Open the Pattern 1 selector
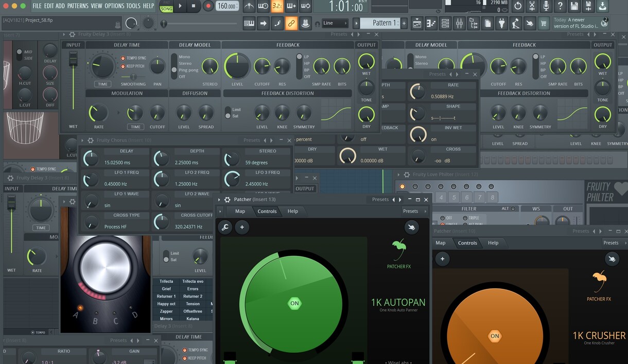This screenshot has width=628, height=364. (x=379, y=23)
